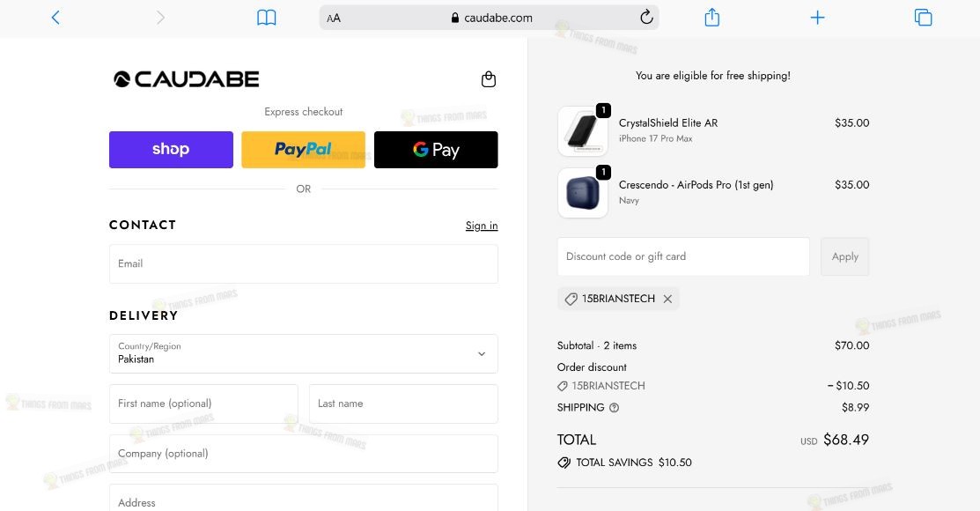Click 'You are eligible for free shipping!' text
Image resolution: width=980 pixels, height=511 pixels.
(713, 76)
